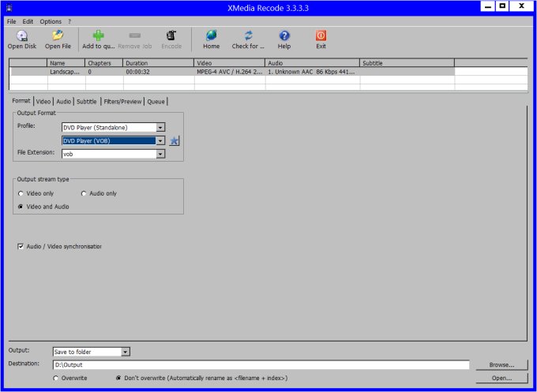Viewport: 537px width, 392px height.
Task: Click the Encode toolbar icon
Action: click(x=171, y=35)
